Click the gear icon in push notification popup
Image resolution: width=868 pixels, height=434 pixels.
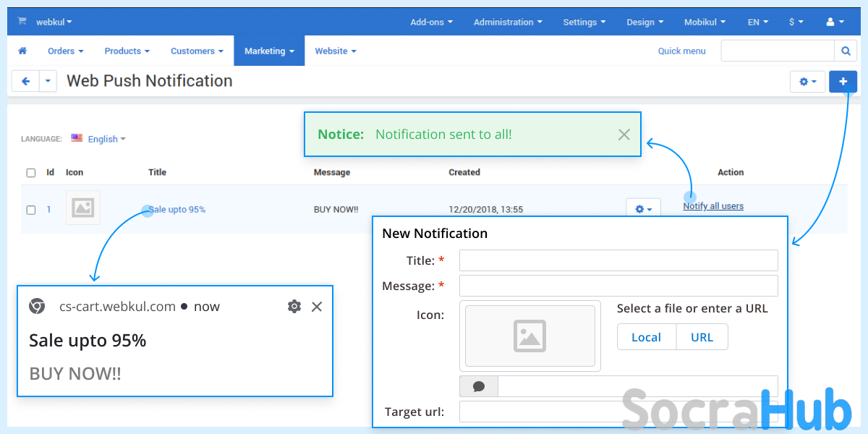(294, 307)
